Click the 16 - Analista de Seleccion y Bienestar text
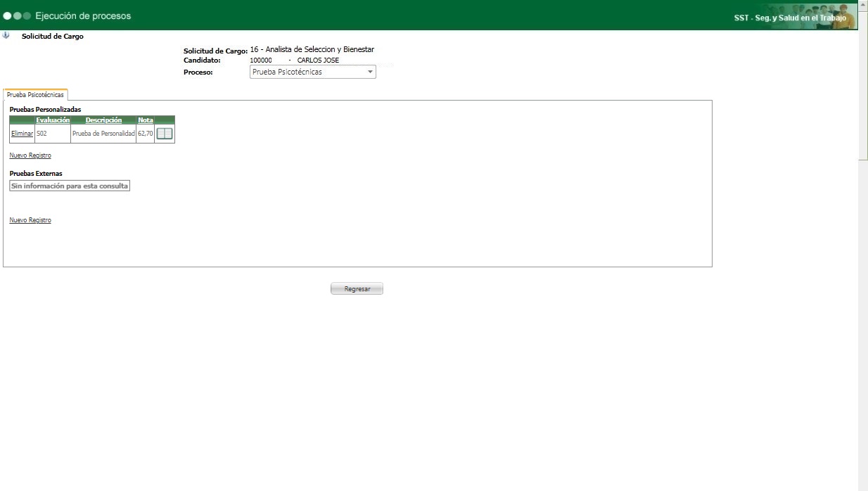This screenshot has height=491, width=868. point(312,49)
